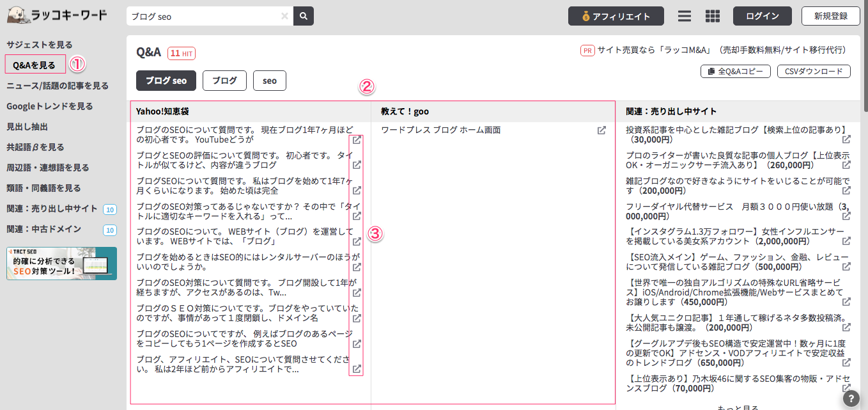868x410 pixels.
Task: Open external link for プロのライターが書いた良質な記事
Action: (846, 165)
